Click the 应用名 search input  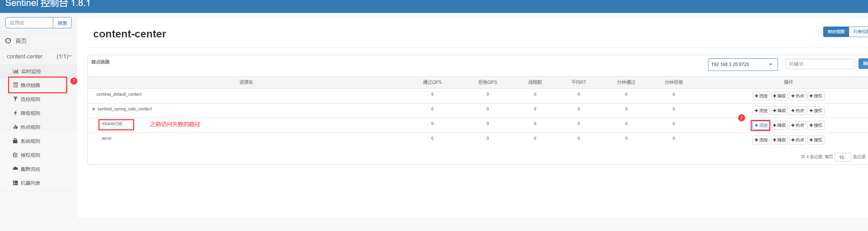click(x=29, y=23)
